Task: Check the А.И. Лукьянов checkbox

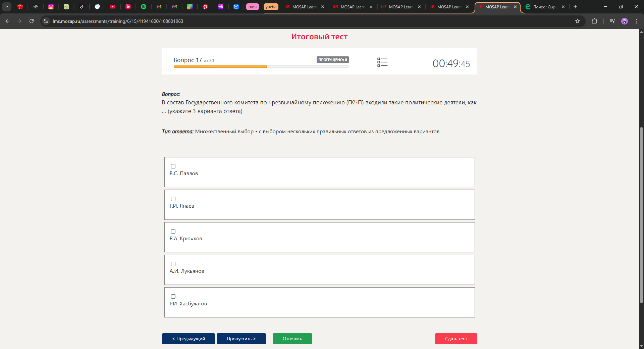Action: tap(173, 264)
